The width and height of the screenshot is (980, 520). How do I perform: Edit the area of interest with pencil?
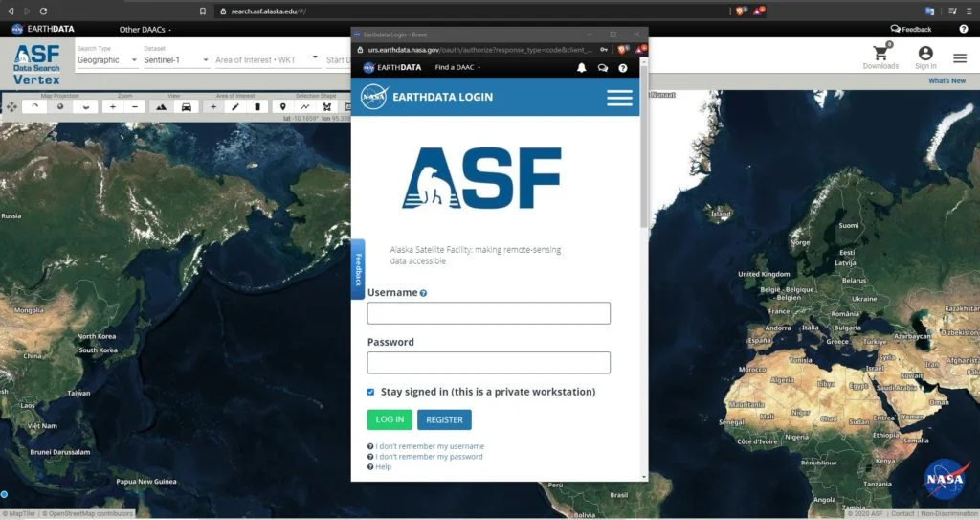pos(235,107)
